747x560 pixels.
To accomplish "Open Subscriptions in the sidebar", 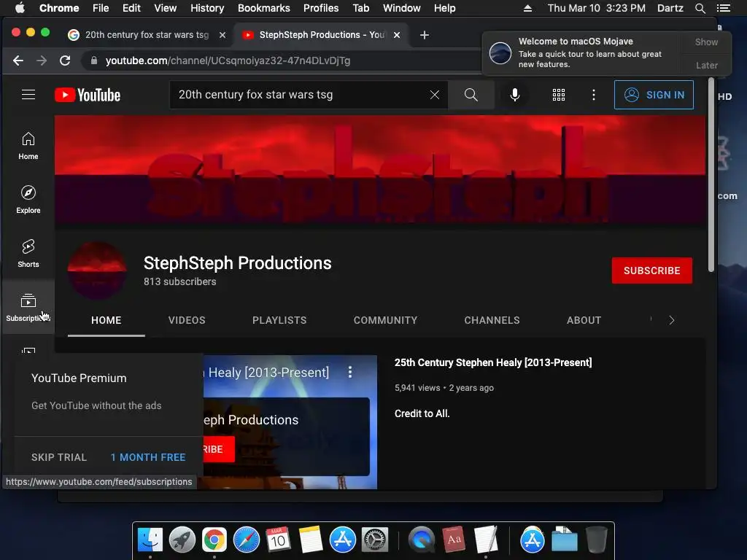I will [28, 307].
